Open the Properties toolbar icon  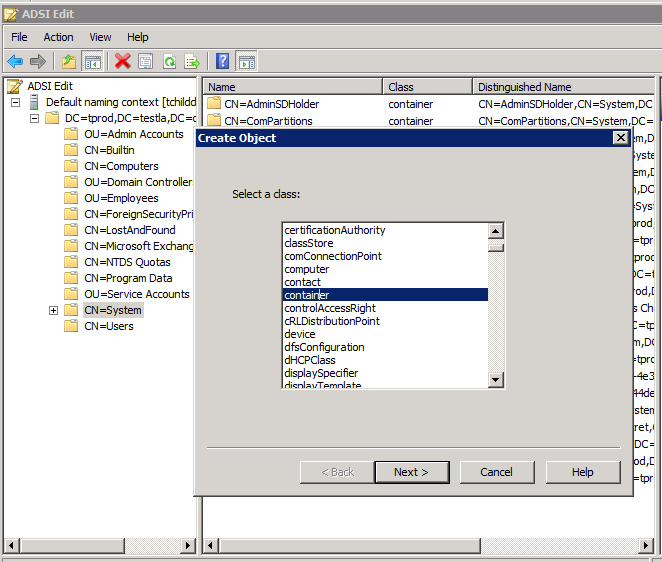tap(146, 62)
